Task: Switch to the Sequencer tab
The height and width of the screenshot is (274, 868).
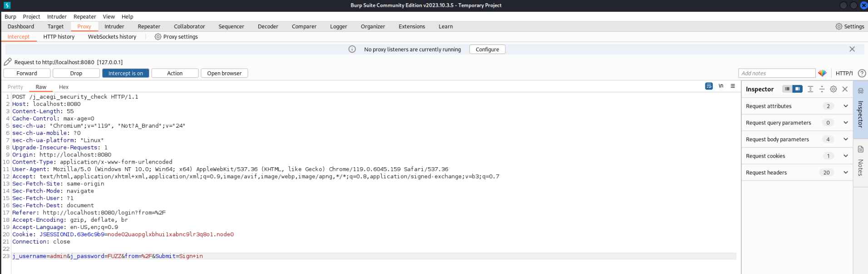Action: [x=231, y=26]
